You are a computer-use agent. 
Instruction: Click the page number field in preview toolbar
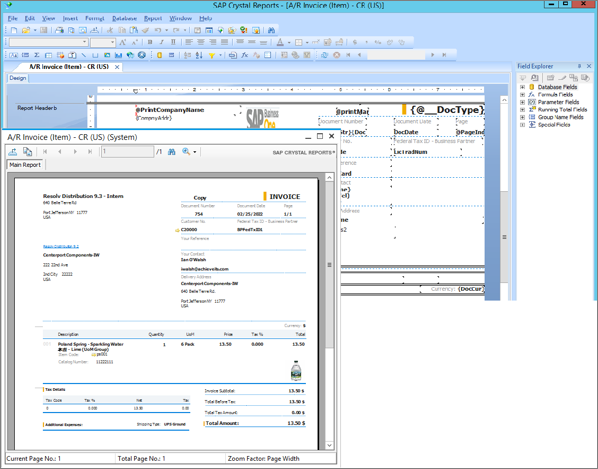[128, 152]
